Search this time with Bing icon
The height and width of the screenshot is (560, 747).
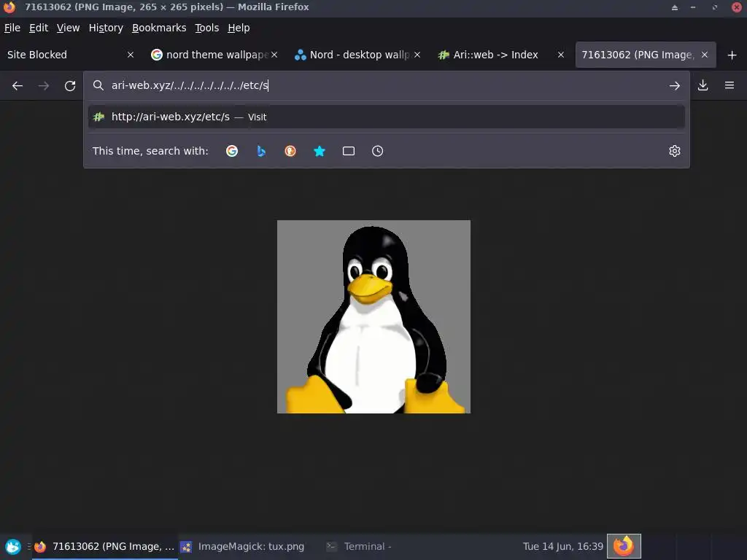pyautogui.click(x=261, y=151)
